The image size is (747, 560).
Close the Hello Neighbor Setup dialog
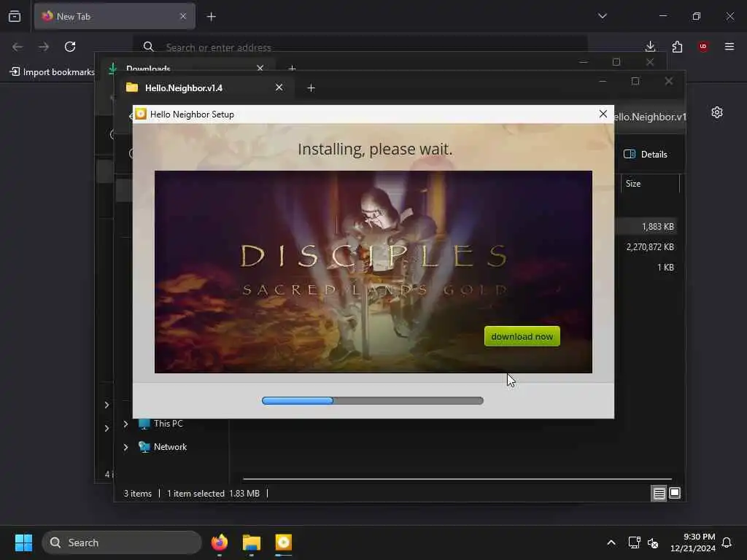pos(603,114)
